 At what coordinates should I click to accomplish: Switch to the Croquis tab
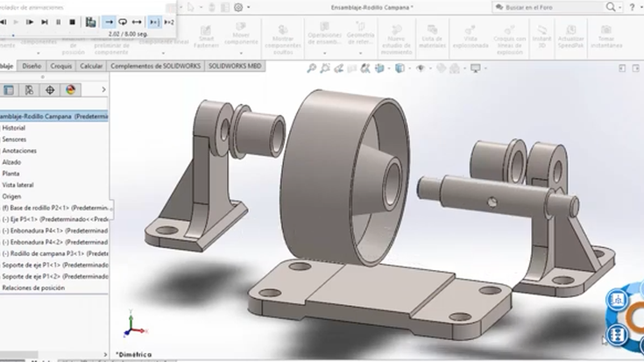(61, 66)
